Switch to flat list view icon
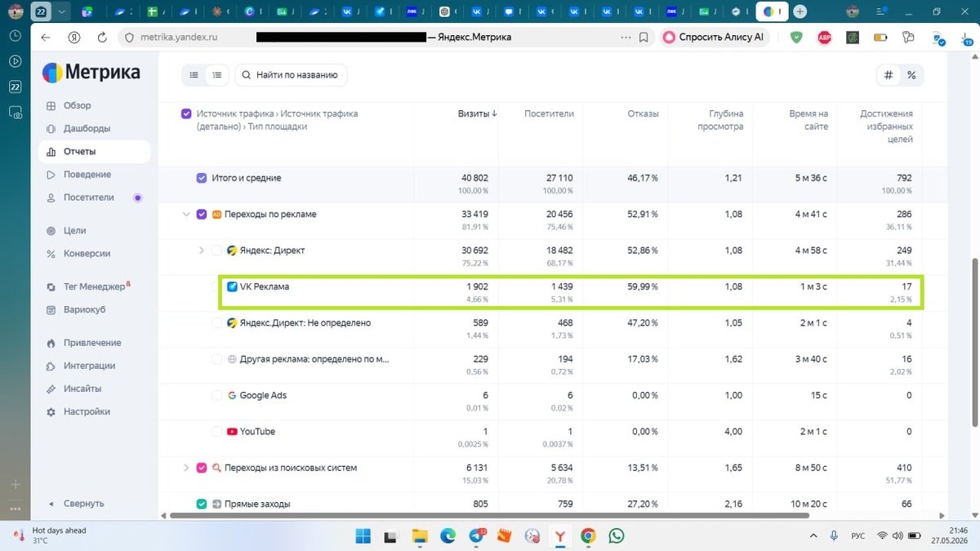 coord(194,75)
